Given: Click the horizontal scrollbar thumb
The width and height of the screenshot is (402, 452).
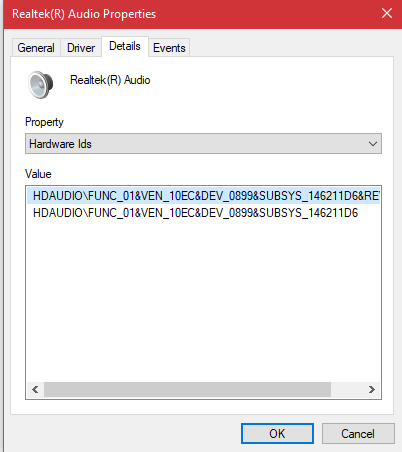Looking at the screenshot, I should [187, 389].
